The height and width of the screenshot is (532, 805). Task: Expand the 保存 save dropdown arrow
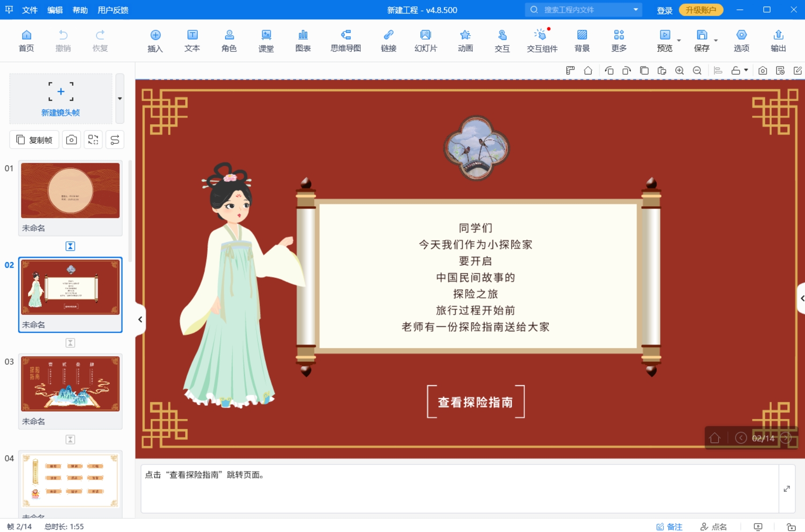715,40
